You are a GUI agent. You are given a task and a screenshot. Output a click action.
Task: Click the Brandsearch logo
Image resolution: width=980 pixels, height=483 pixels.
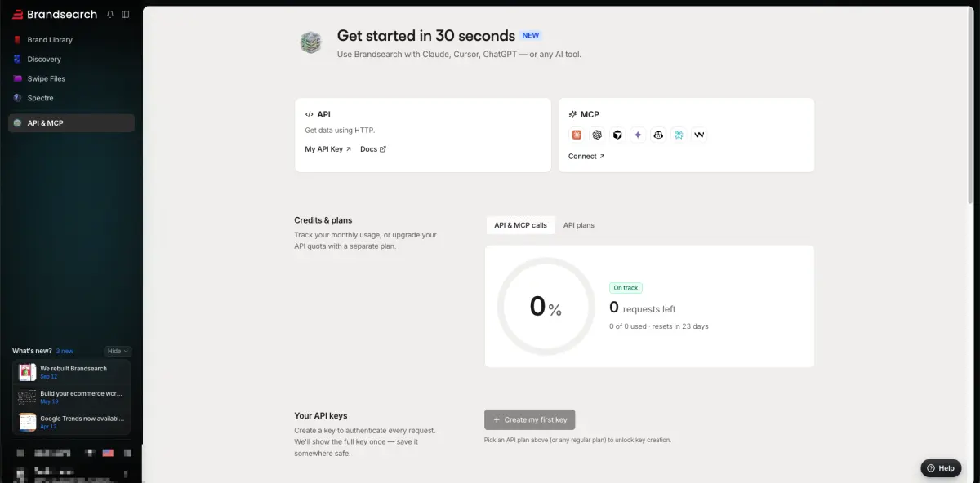(x=55, y=14)
